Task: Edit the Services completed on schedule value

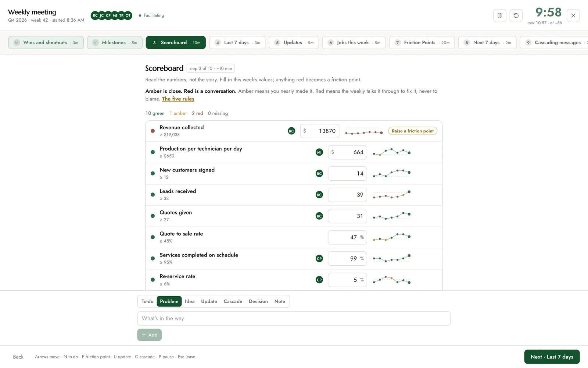Action: pos(347,259)
